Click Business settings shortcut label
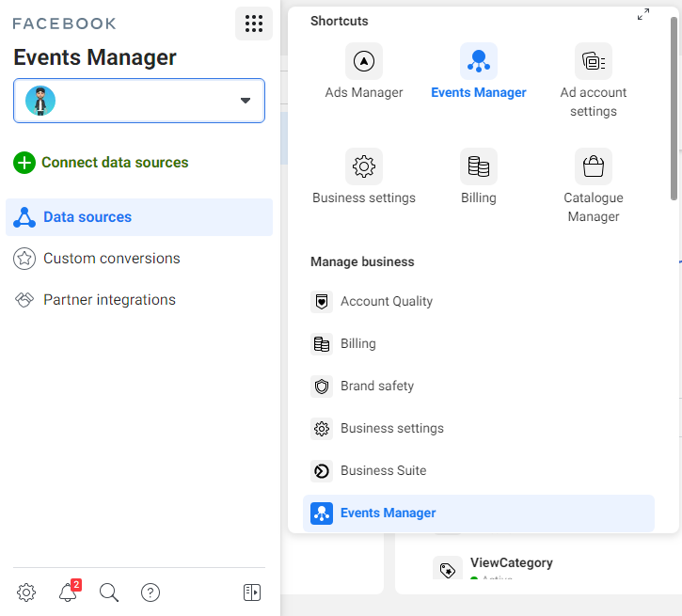Screen dimensions: 682x616 (x=364, y=197)
